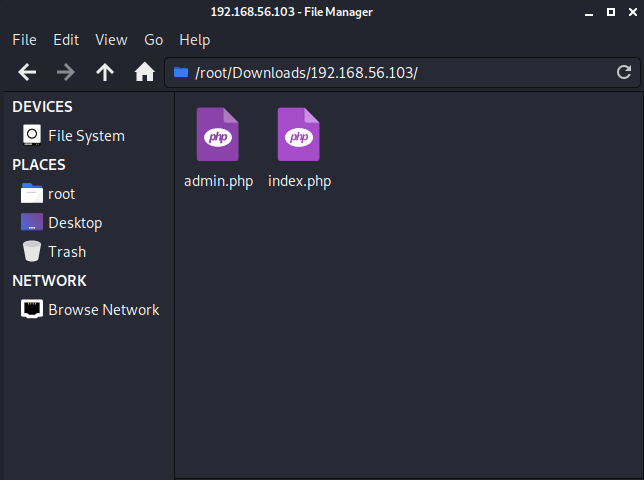Screen dimensions: 644x480
Task: Open the Edit menu
Action: point(66,40)
